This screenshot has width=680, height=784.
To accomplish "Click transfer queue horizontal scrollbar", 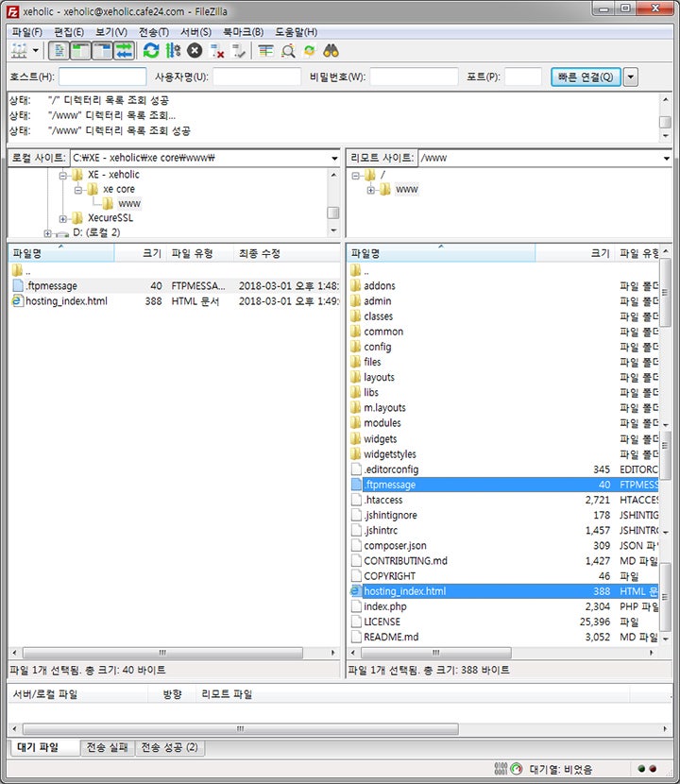I will coord(241,729).
